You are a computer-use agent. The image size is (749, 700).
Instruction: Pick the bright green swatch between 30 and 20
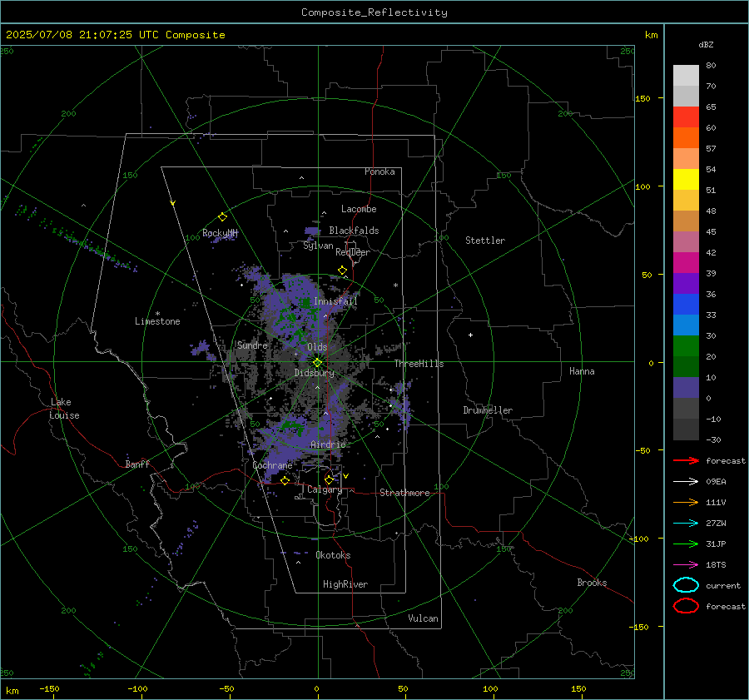click(x=686, y=346)
